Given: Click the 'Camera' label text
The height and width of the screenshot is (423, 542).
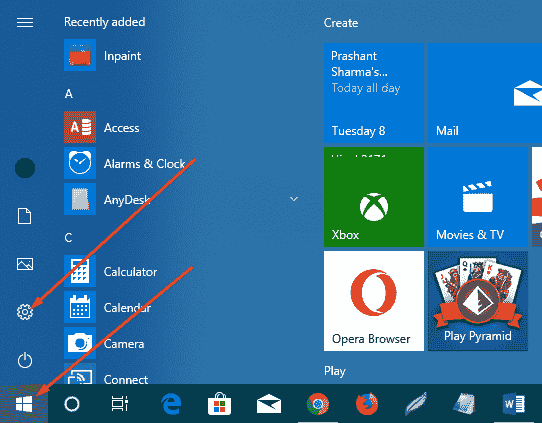Looking at the screenshot, I should tap(124, 344).
